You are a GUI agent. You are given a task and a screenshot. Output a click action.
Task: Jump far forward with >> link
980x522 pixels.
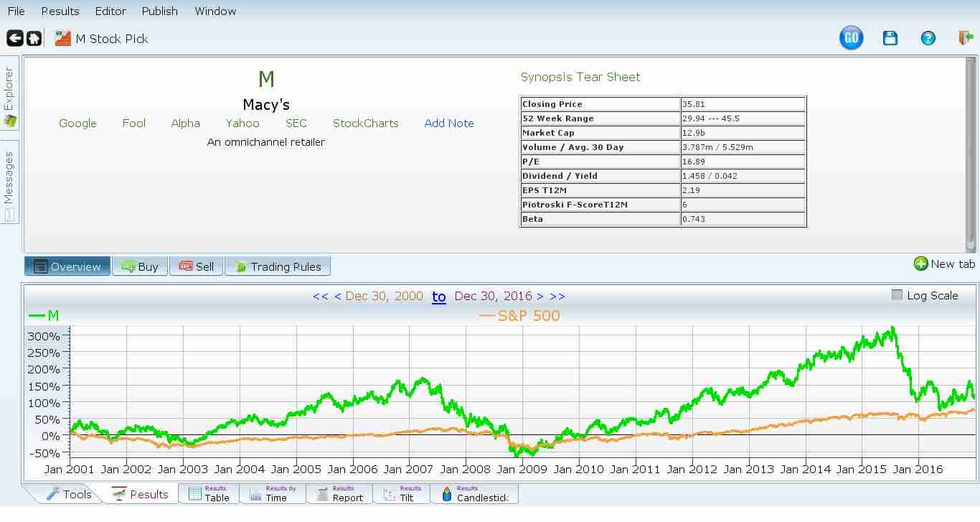point(557,296)
